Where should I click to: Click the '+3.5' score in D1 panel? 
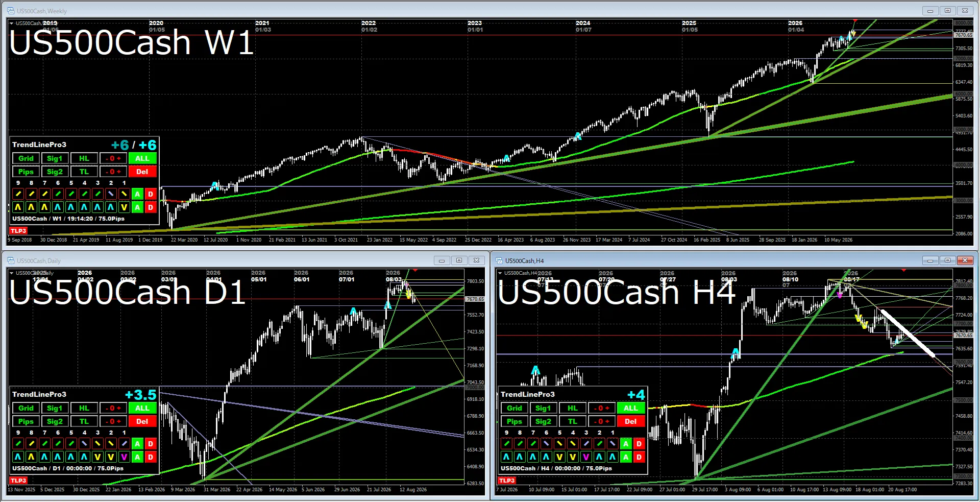click(141, 395)
